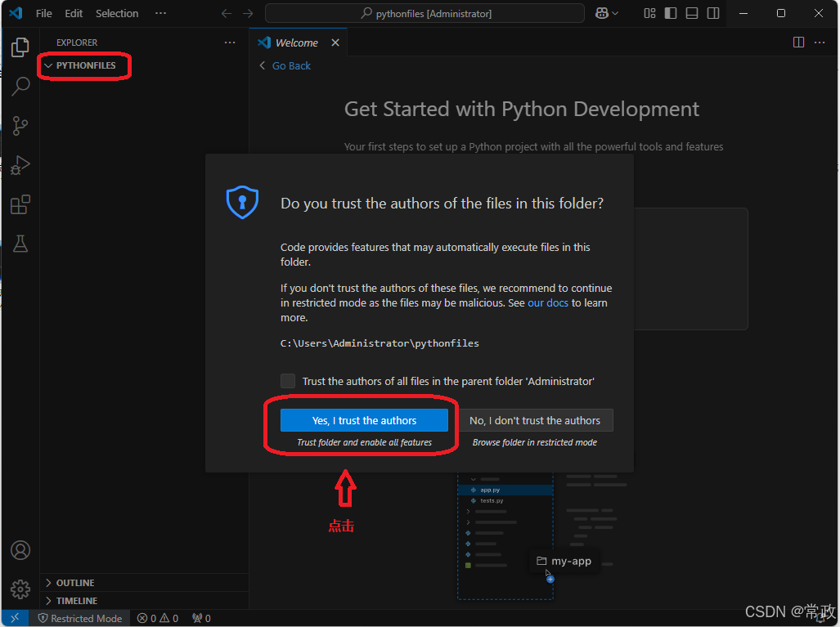The width and height of the screenshot is (840, 627).
Task: Open the Edit menu
Action: click(74, 13)
